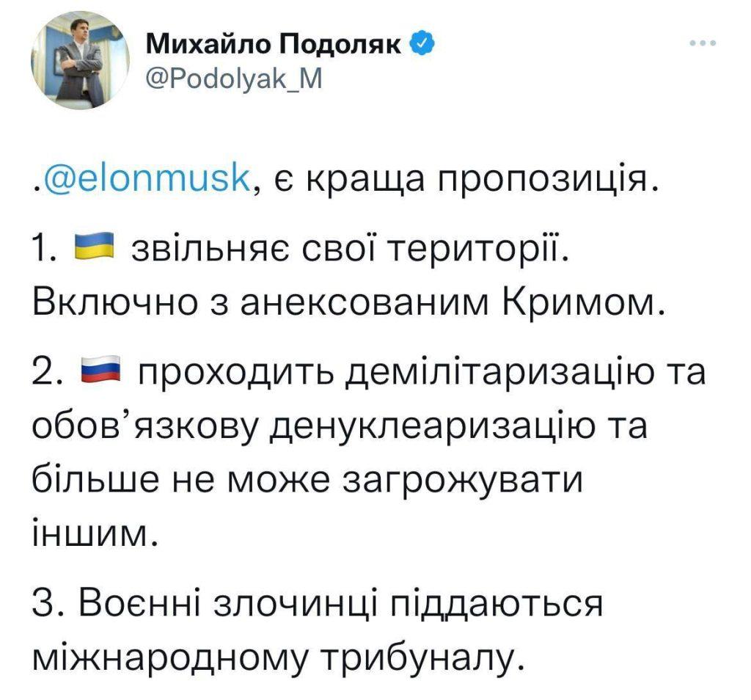This screenshot has width=751, height=700.
Task: Click the line "більше не може загрожувати"
Action: click(x=307, y=480)
